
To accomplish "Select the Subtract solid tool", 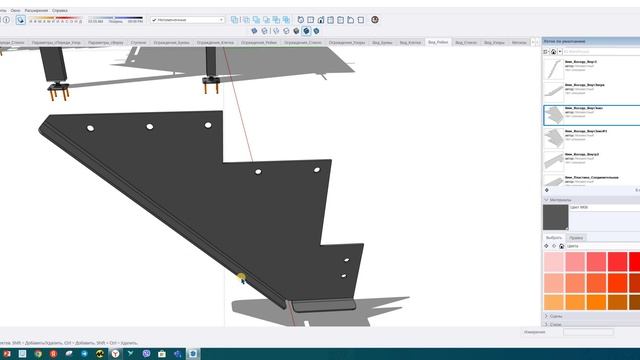I will point(267,20).
